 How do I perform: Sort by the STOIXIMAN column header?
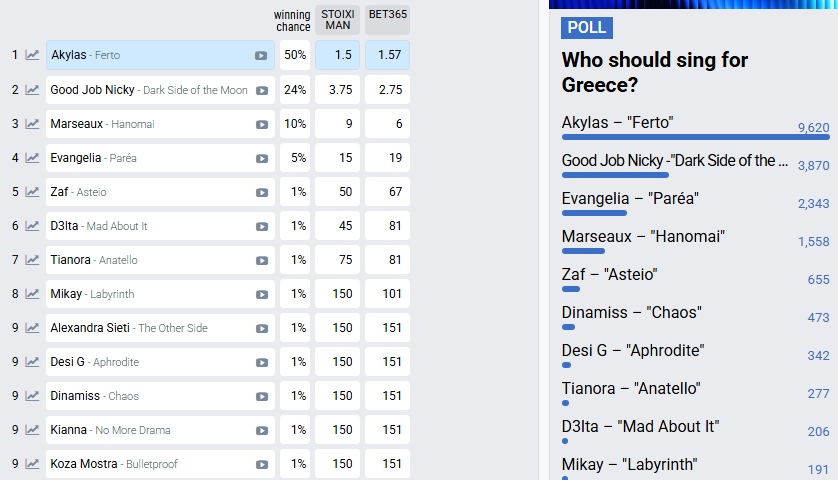tap(337, 20)
